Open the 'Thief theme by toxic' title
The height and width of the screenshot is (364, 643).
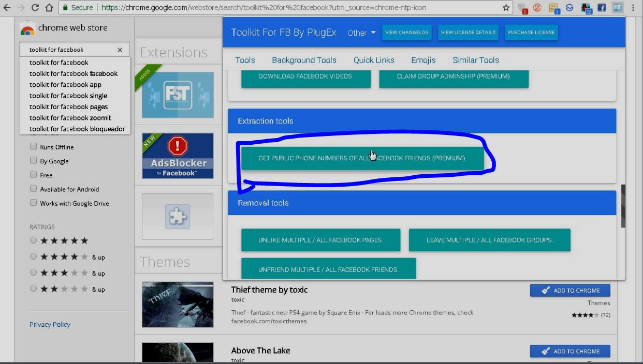269,290
